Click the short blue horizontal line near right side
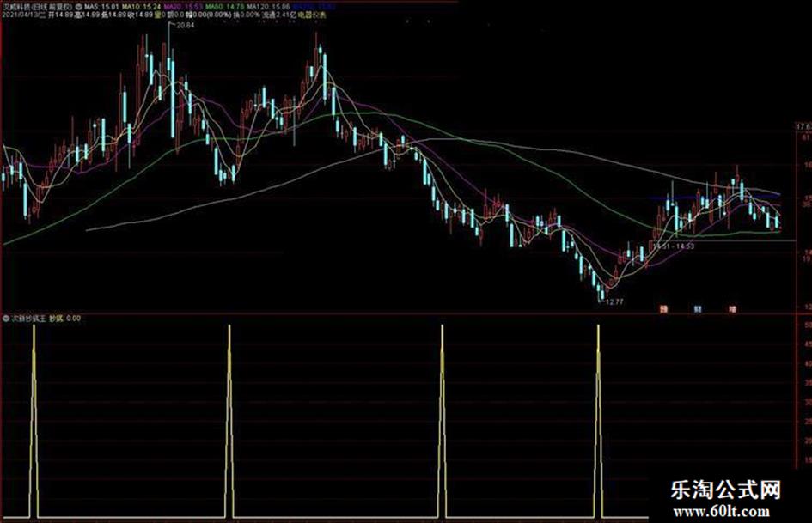 pyautogui.click(x=715, y=198)
